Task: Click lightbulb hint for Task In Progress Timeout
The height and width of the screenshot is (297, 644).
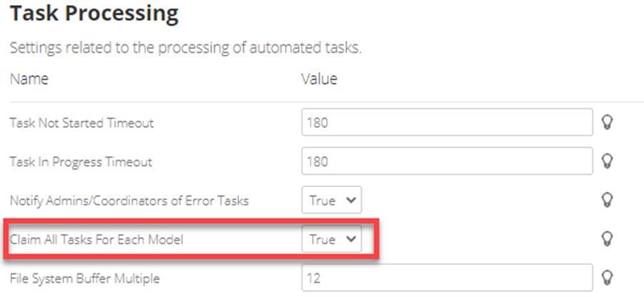Action: pos(608,161)
